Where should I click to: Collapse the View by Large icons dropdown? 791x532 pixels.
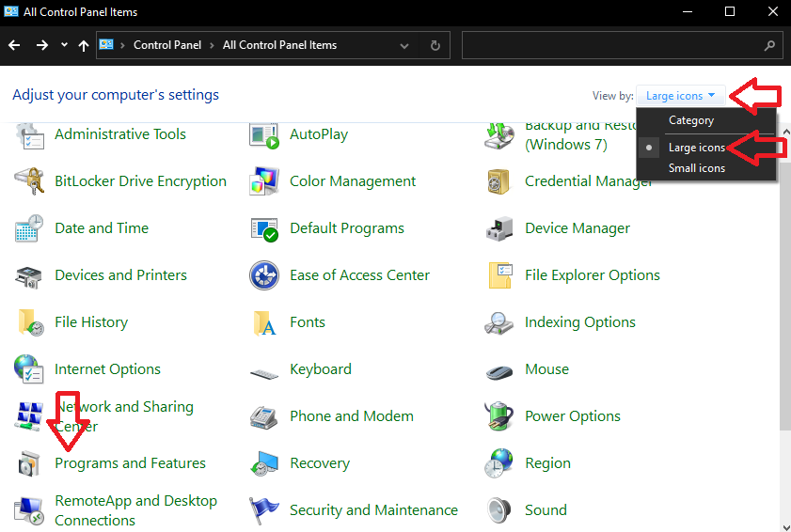tap(681, 96)
